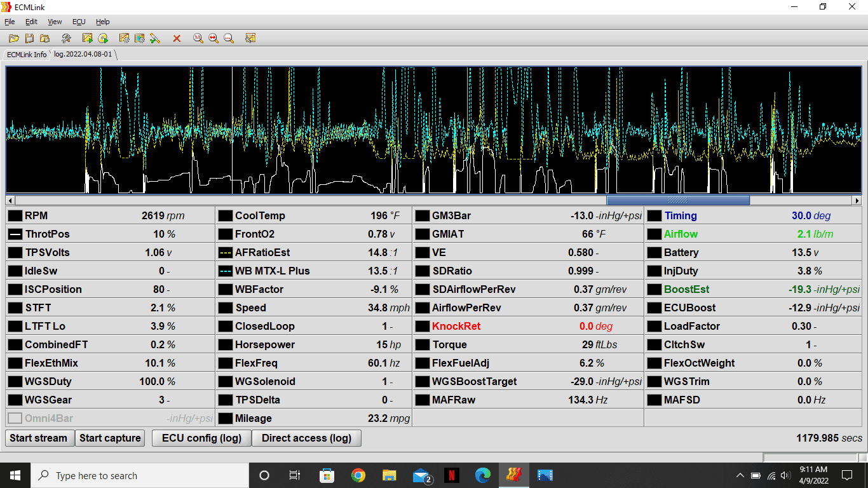Click the Cortana circle icon

tap(264, 475)
